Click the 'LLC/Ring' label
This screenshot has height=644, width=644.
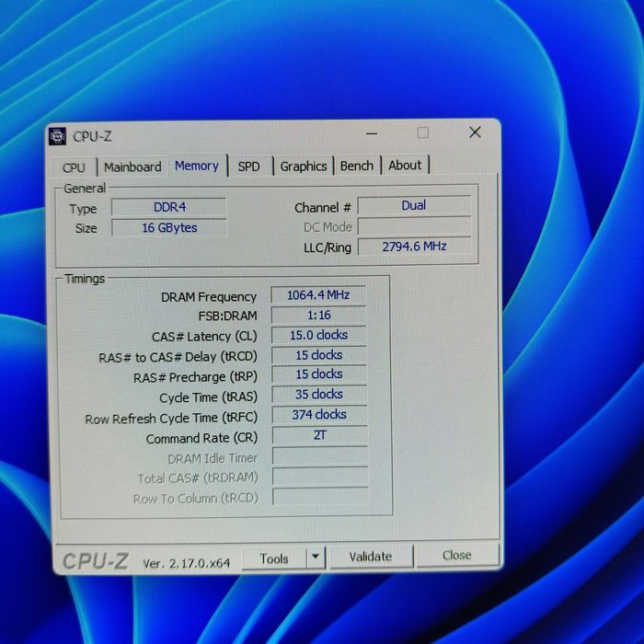(328, 247)
